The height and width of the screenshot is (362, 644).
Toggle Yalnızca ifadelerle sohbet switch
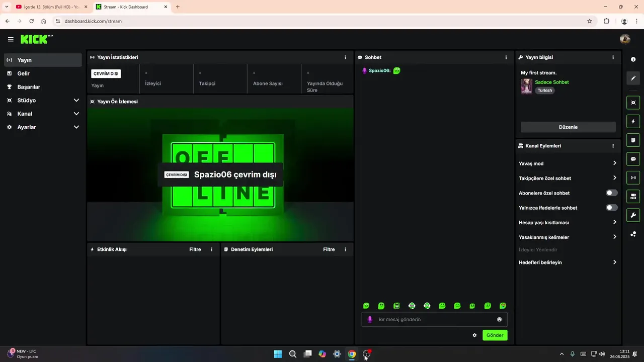click(x=611, y=208)
